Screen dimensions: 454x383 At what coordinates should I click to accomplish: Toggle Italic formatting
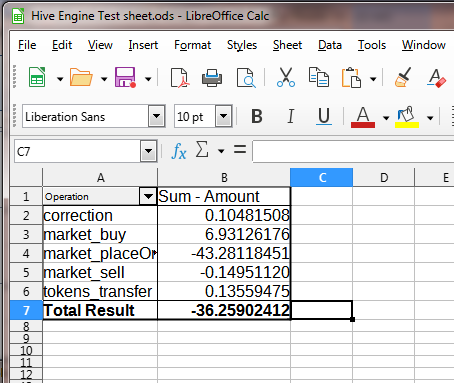tap(291, 117)
